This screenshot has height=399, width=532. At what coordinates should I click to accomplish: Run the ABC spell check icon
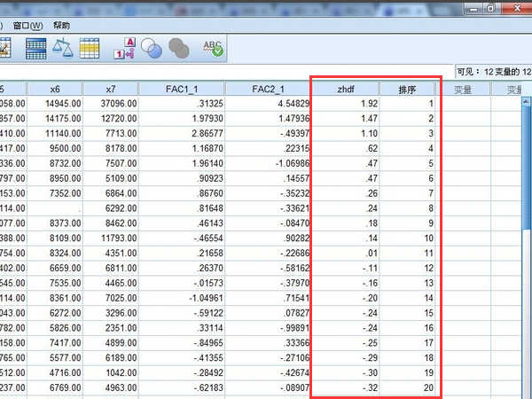tap(214, 49)
